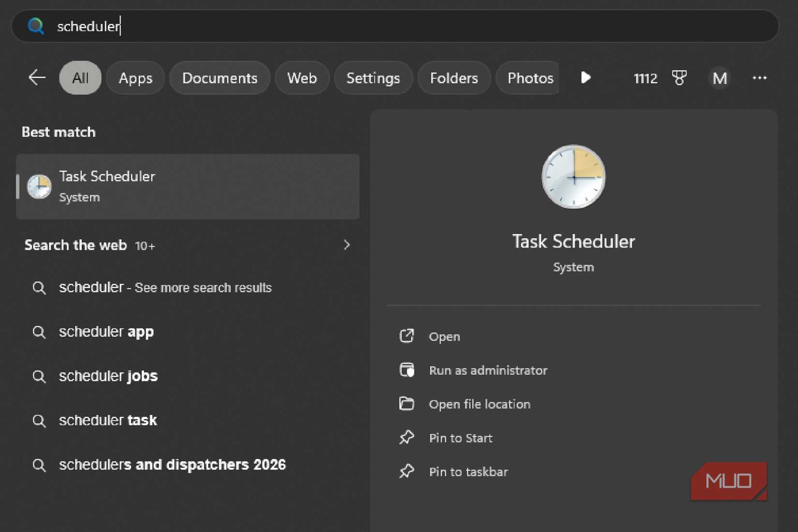Choose the Settings filter tab
This screenshot has width=798, height=532.
coord(373,78)
